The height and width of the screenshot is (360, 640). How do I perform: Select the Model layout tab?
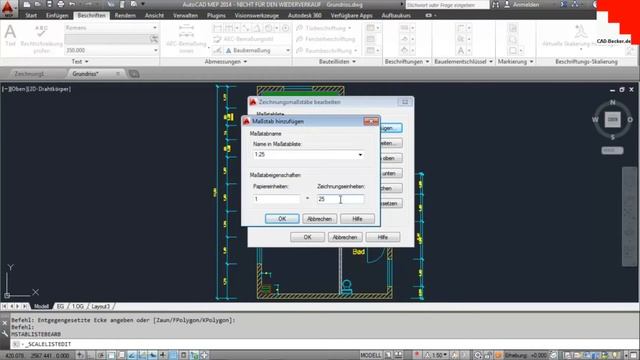click(41, 306)
